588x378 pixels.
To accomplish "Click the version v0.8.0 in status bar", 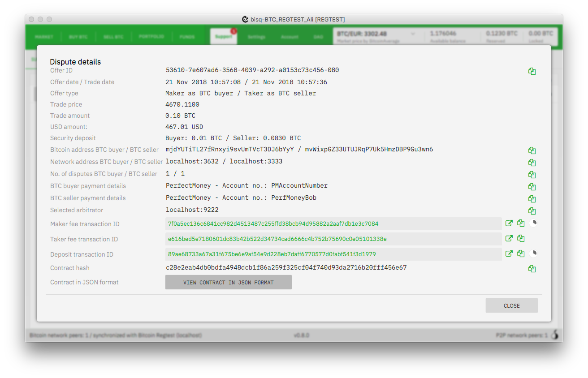I will [302, 335].
